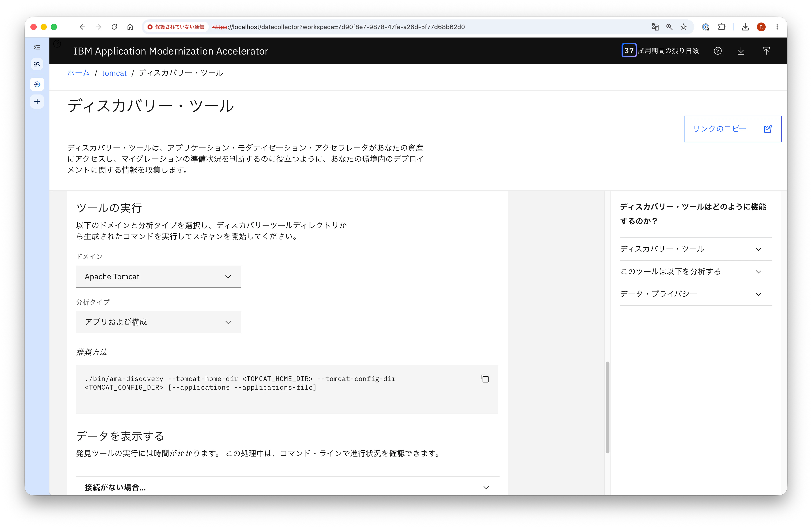Select the discovery tool sidebar icon
Image resolution: width=812 pixels, height=528 pixels.
click(37, 84)
